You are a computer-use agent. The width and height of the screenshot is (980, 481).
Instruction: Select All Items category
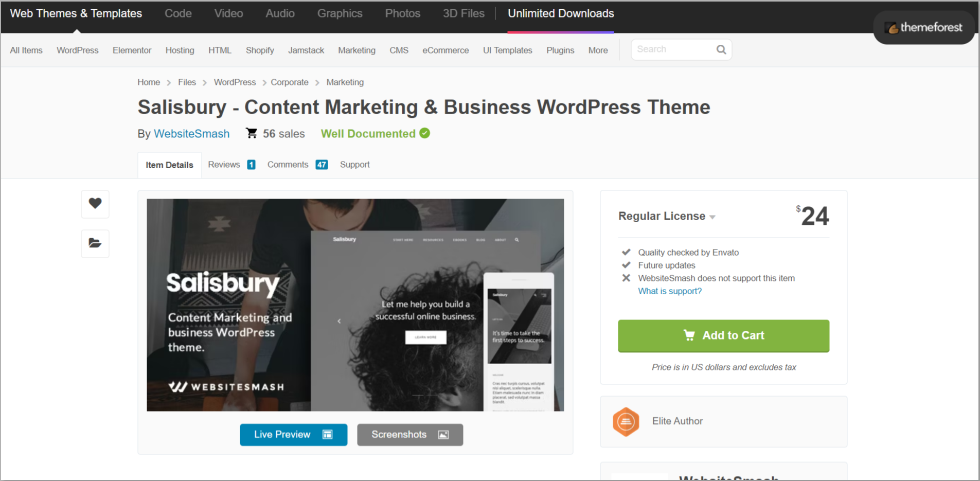26,50
